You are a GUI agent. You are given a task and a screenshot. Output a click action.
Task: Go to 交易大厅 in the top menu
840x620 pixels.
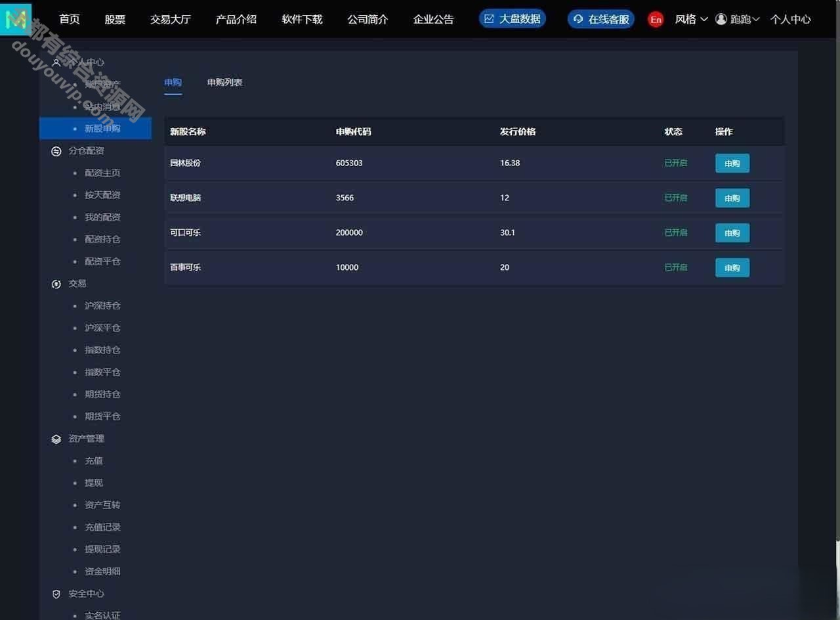[171, 19]
